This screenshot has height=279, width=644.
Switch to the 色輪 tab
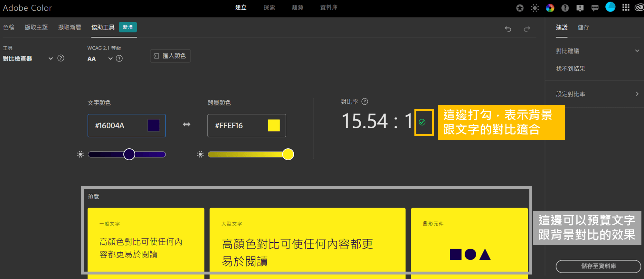[9, 27]
